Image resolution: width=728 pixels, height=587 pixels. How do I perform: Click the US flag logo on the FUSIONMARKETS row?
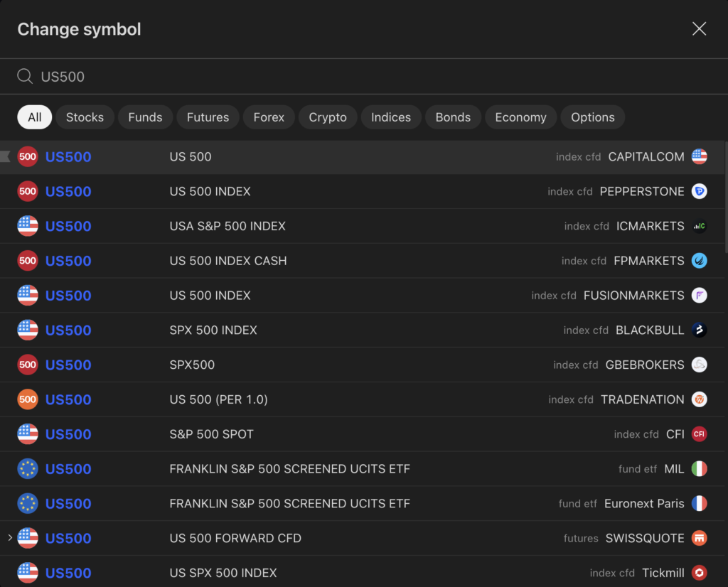tap(28, 295)
